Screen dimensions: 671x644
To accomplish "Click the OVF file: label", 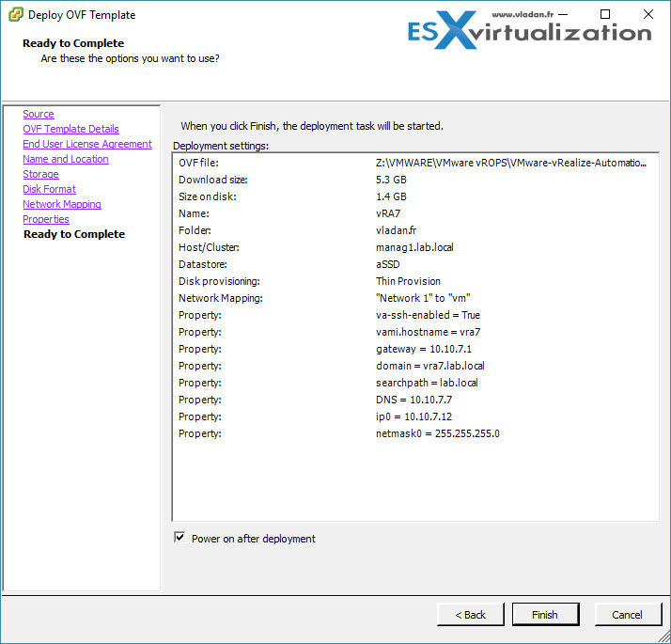I will (198, 163).
